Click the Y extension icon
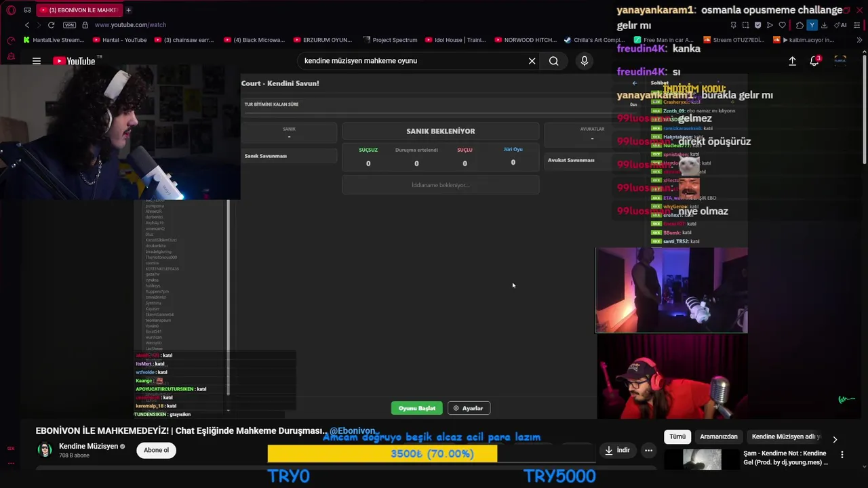The height and width of the screenshot is (488, 868). pyautogui.click(x=812, y=25)
